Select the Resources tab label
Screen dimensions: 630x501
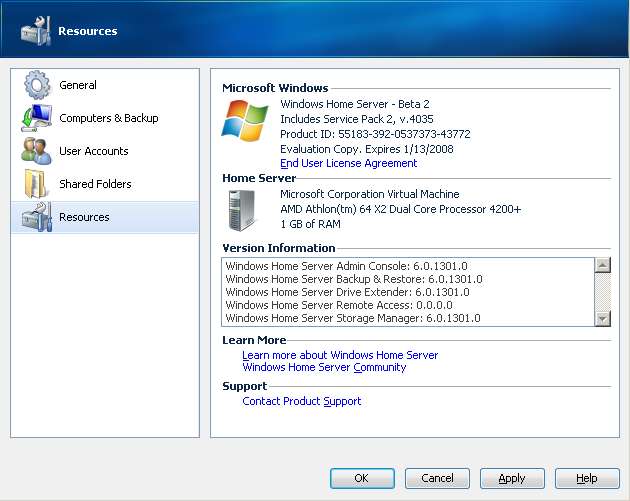84,217
